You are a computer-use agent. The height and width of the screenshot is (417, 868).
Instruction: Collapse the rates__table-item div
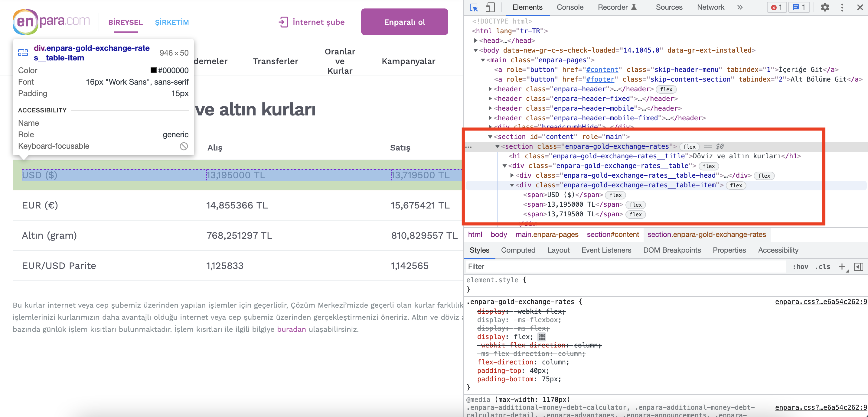pyautogui.click(x=512, y=186)
